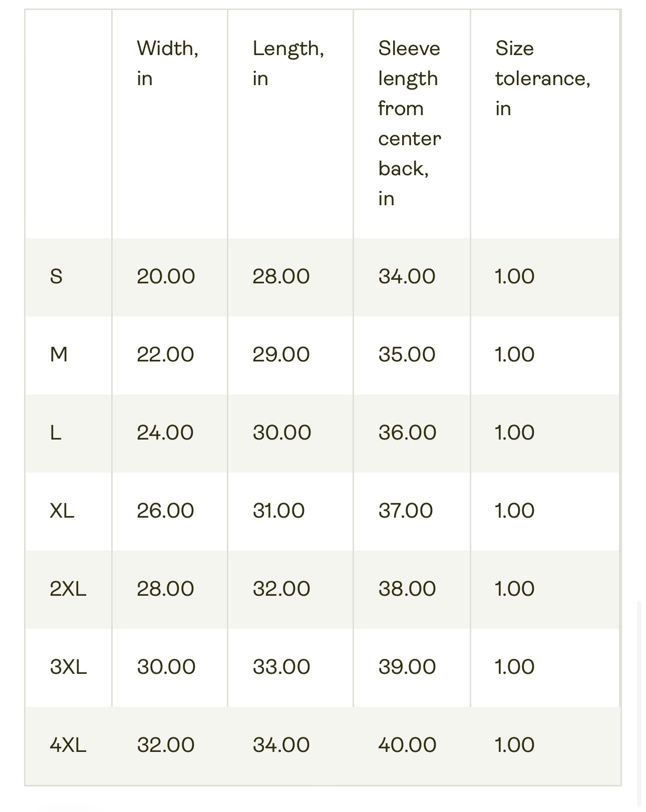Viewport: 646px width, 812px height.
Task: Click the 40.00 sleeve length for 4XL
Action: (x=407, y=745)
